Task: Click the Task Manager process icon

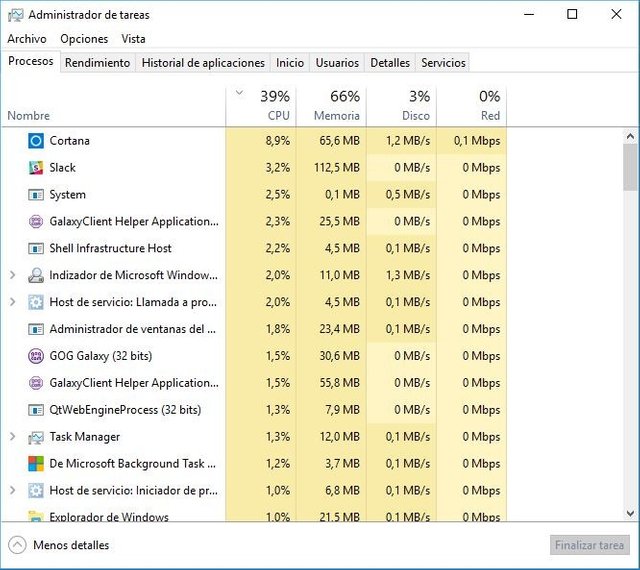Action: (x=36, y=437)
